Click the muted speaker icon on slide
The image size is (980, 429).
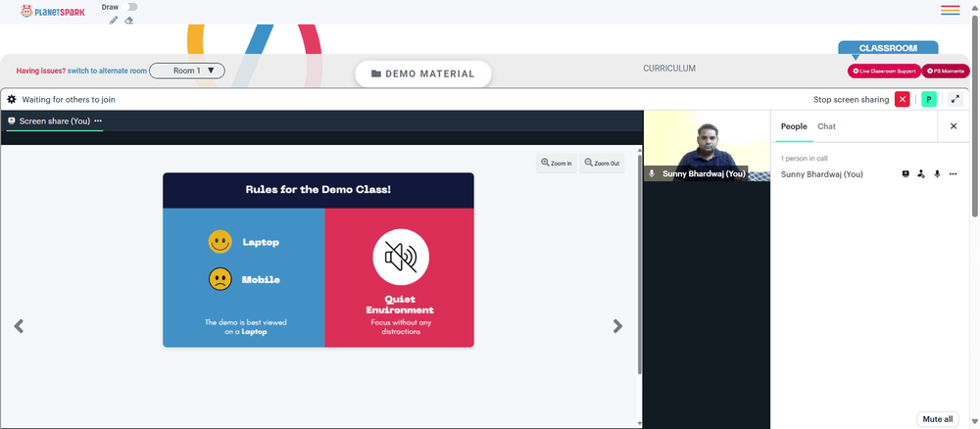point(401,257)
